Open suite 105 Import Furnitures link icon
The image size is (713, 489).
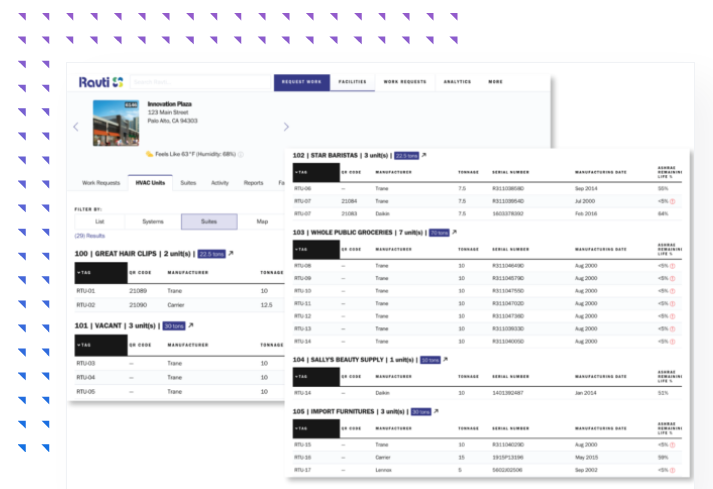[436, 411]
